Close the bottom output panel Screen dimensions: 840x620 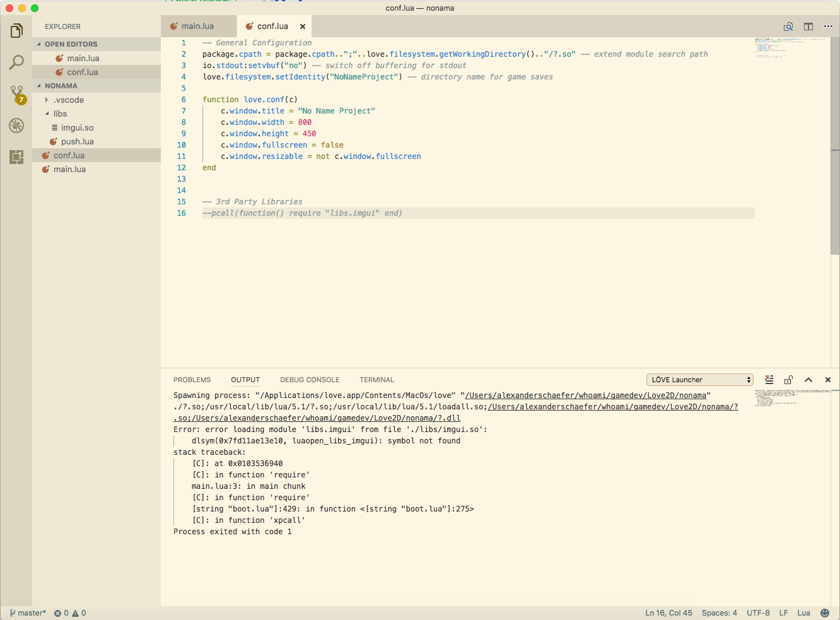828,380
